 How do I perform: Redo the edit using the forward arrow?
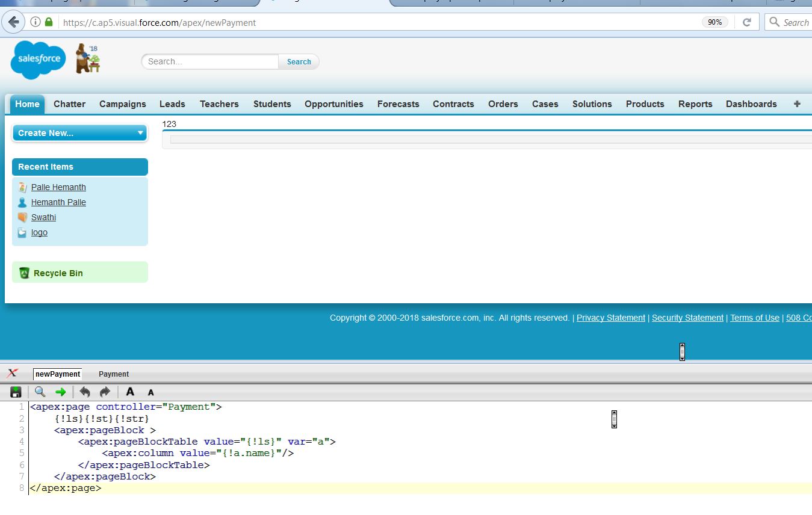click(x=105, y=392)
